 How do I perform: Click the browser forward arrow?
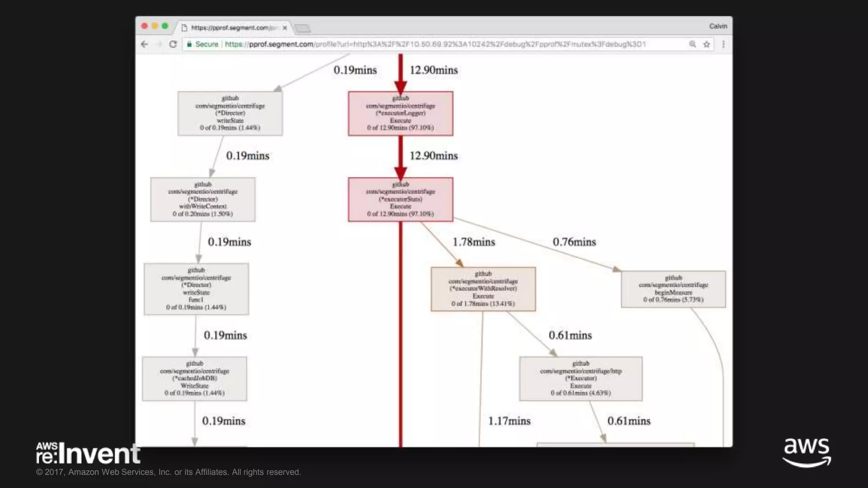(x=159, y=44)
